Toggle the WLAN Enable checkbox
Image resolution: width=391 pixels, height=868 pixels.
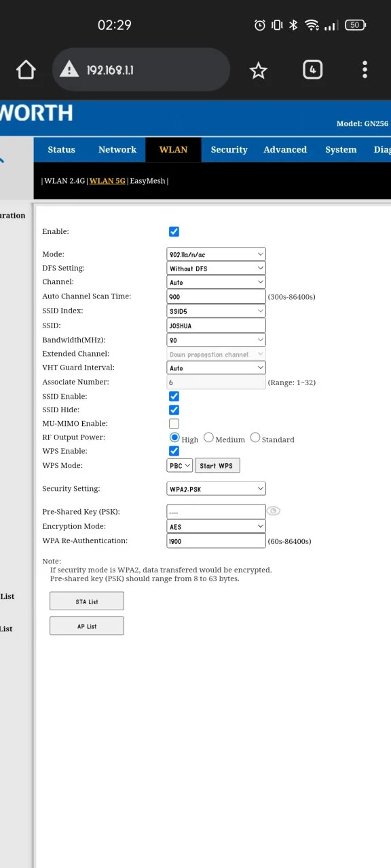(x=174, y=231)
